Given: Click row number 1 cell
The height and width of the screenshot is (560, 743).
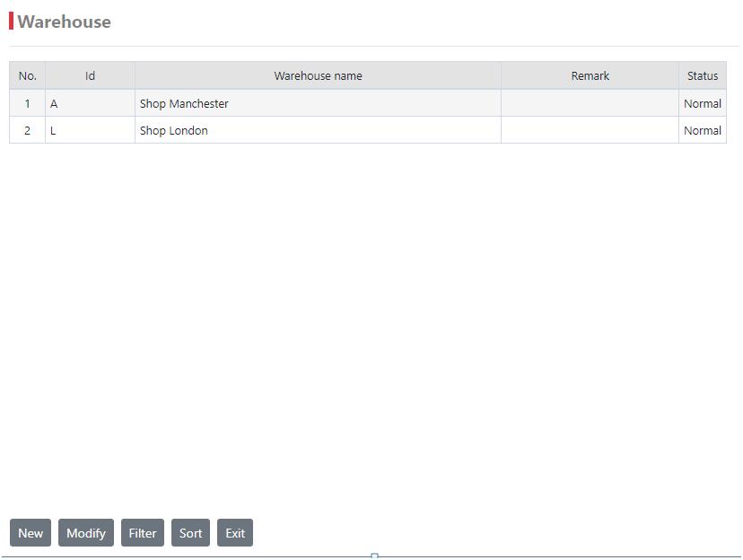Looking at the screenshot, I should (x=28, y=103).
